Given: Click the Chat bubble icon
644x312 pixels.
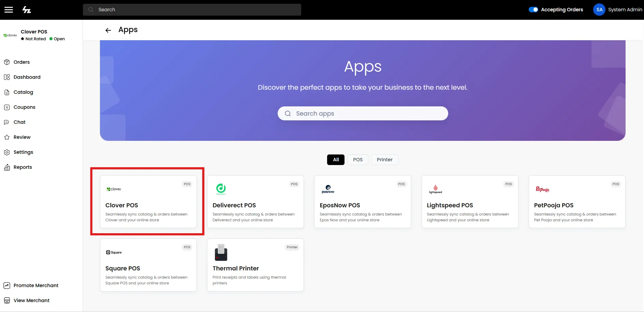Looking at the screenshot, I should pyautogui.click(x=7, y=122).
